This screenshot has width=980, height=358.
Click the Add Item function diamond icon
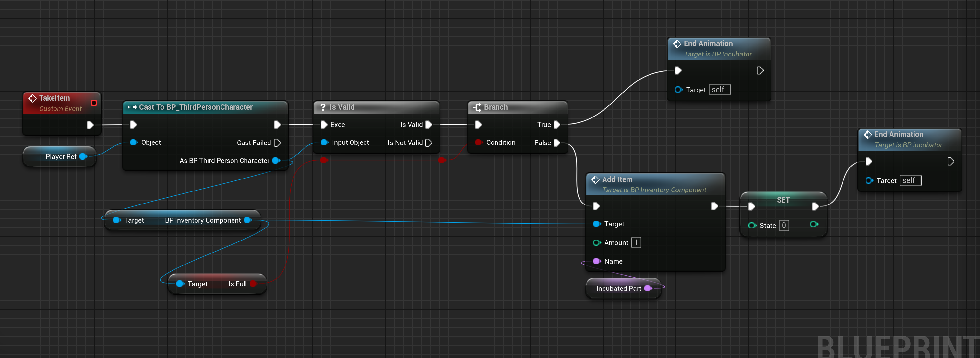point(596,179)
